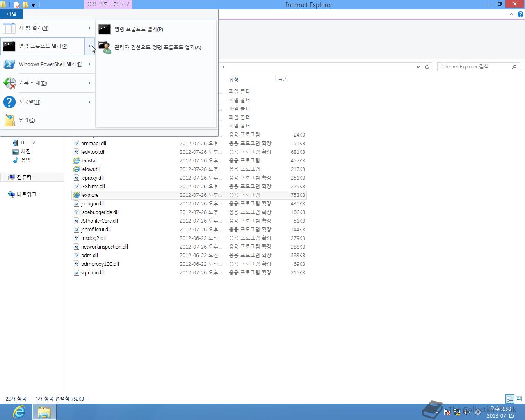525x420 pixels.
Task: Click 명령 프롬프트 열기 in left menu
Action: (x=43, y=46)
